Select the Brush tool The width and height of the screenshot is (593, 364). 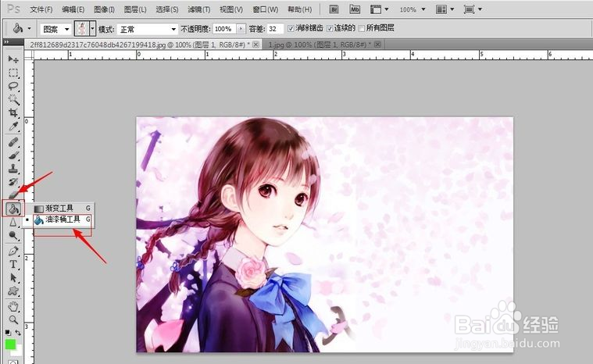[x=13, y=155]
